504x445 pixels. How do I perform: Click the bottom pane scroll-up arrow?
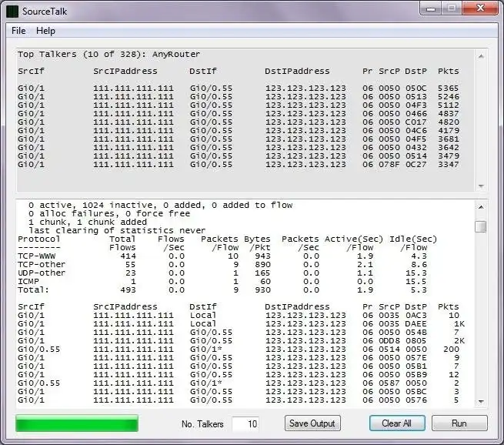click(481, 207)
